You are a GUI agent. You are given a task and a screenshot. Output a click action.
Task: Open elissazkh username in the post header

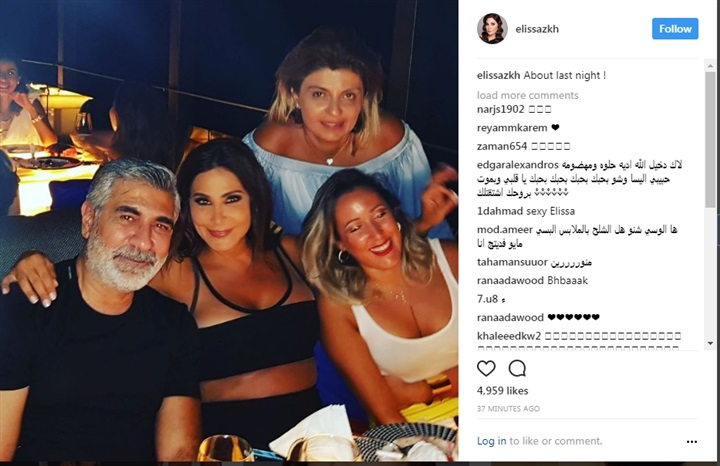pyautogui.click(x=537, y=29)
